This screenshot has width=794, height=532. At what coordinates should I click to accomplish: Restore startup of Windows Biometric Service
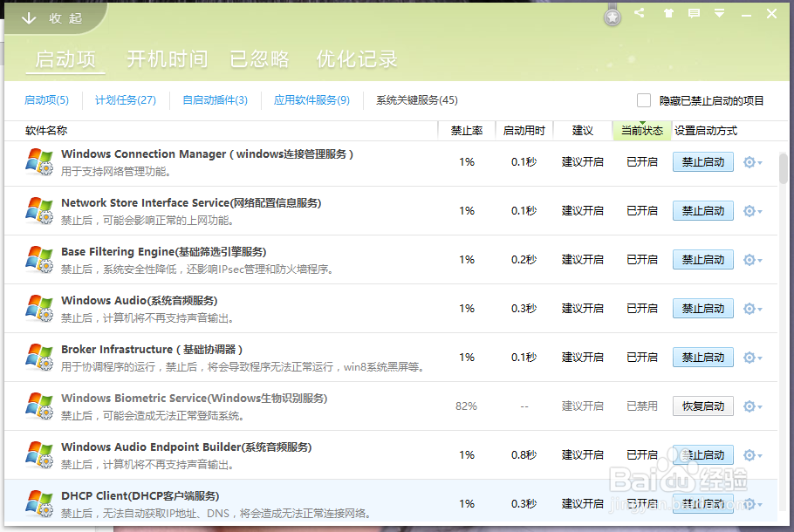pos(703,406)
